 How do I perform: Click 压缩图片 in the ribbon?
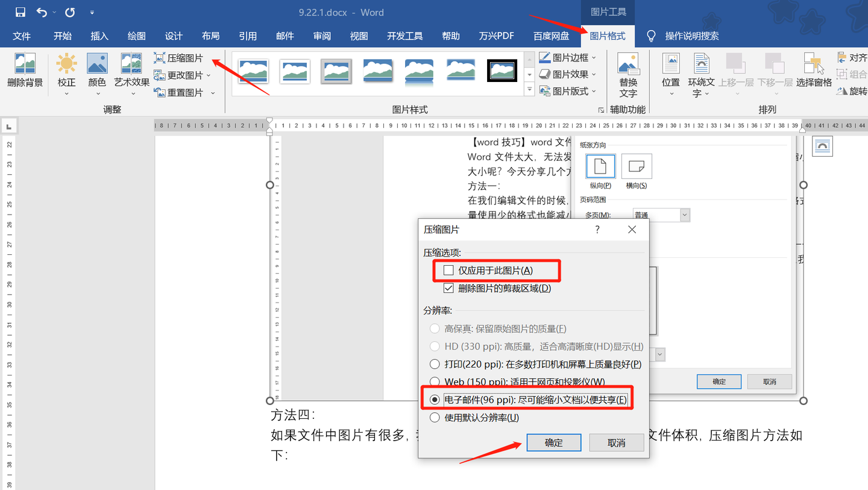click(x=178, y=58)
